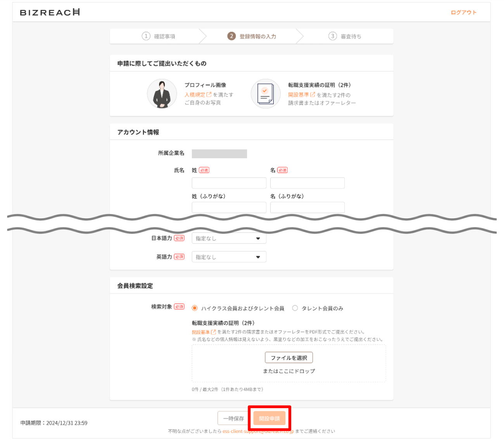Click the 姓 name input field
The width and height of the screenshot is (504, 443).
click(229, 183)
